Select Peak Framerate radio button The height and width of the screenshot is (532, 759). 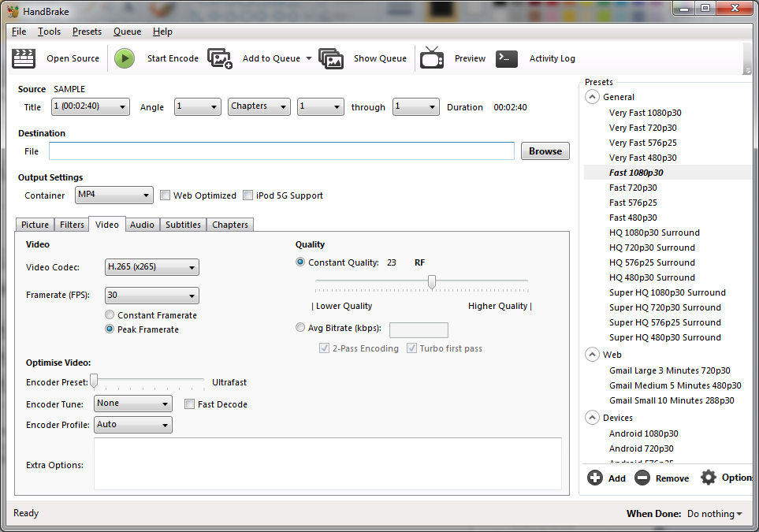point(110,329)
